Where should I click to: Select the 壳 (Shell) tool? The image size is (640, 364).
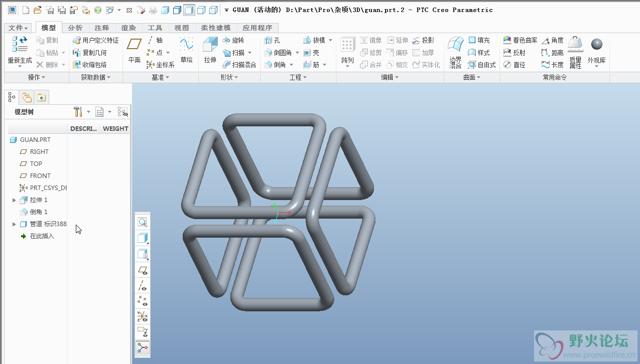pos(311,53)
